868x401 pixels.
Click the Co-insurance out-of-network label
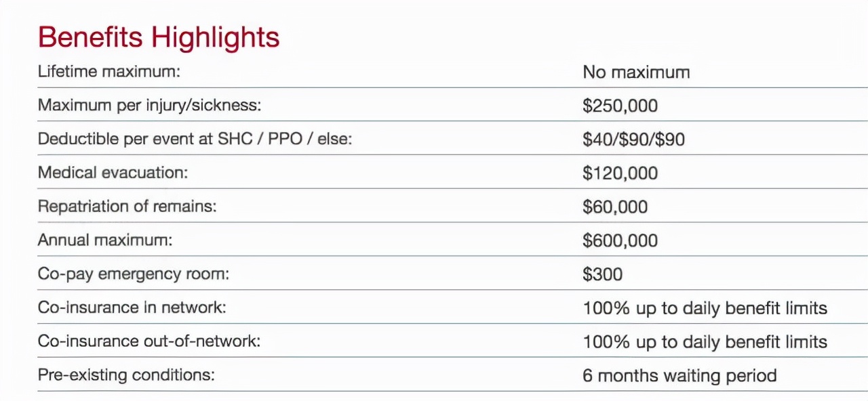tap(149, 341)
